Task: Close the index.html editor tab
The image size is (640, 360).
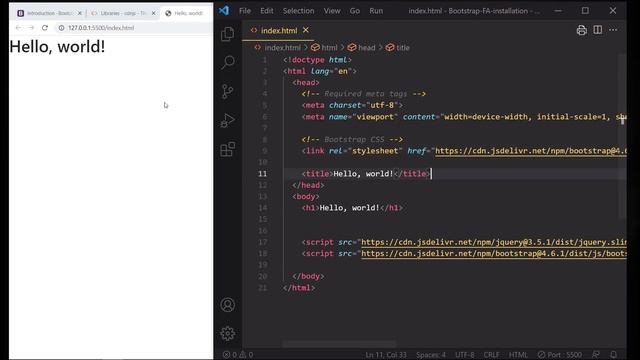Action: pos(306,30)
